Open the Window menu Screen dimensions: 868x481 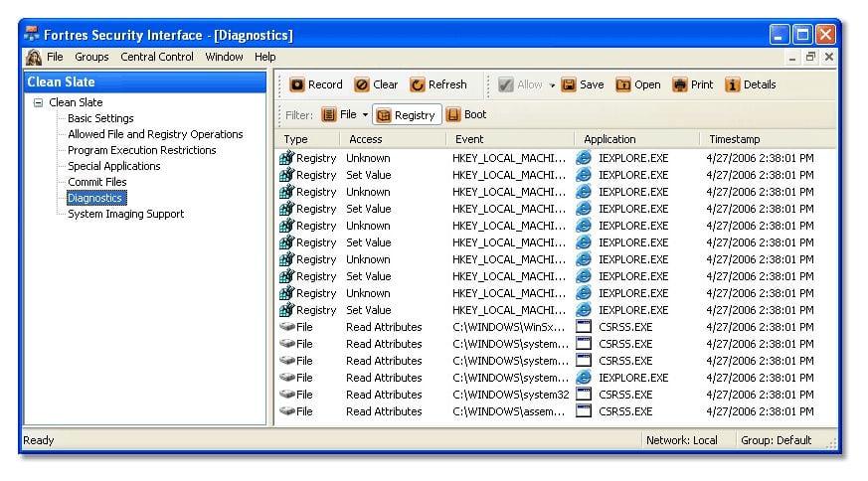pos(224,57)
